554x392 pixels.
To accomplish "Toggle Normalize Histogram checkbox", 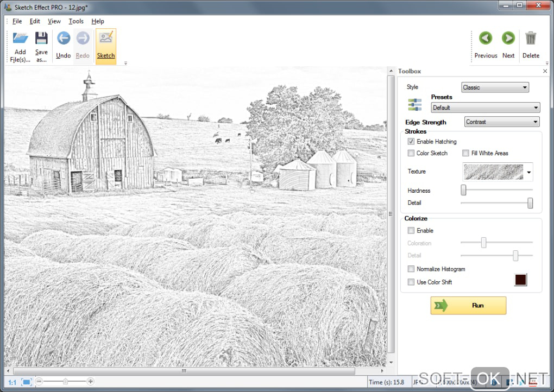I will 411,269.
